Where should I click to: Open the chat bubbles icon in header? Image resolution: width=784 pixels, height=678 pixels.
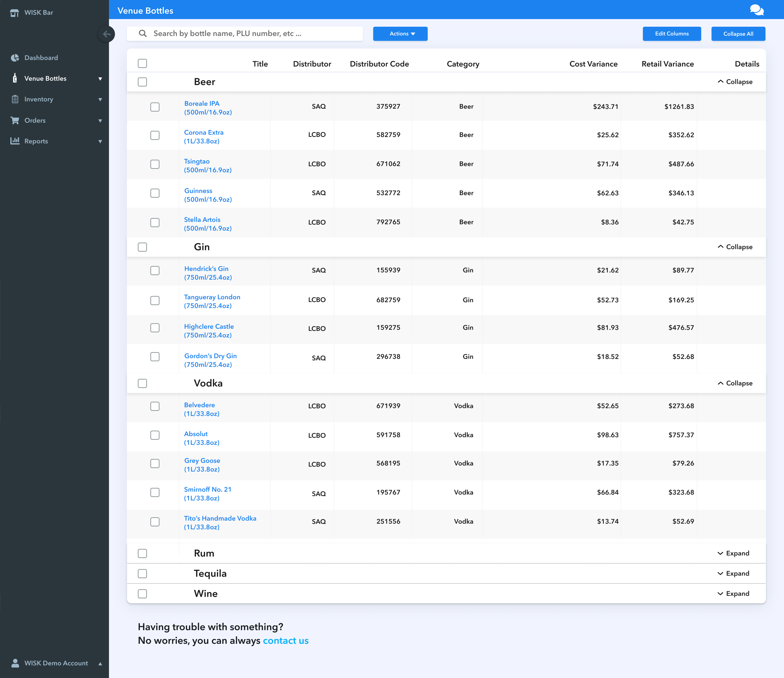pos(757,10)
